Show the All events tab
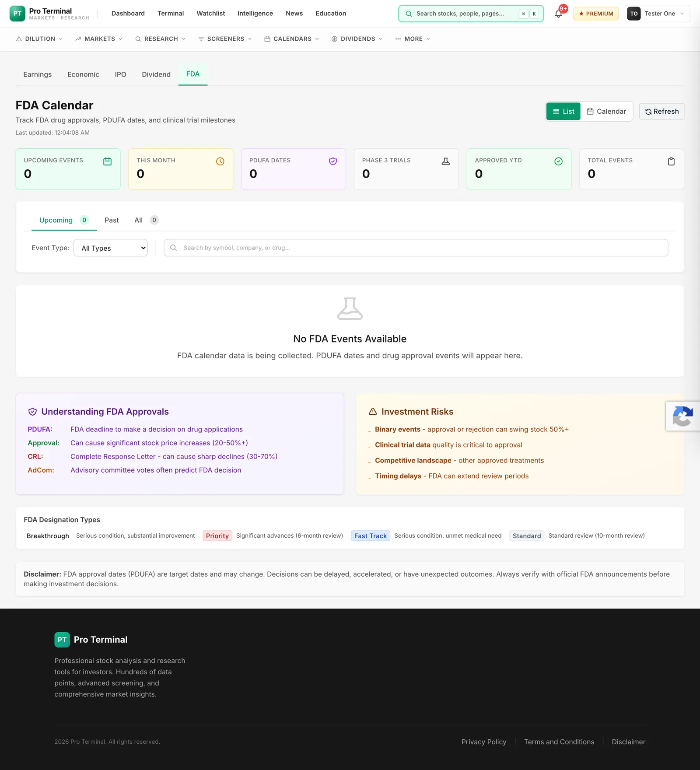Viewport: 700px width, 770px height. (146, 220)
